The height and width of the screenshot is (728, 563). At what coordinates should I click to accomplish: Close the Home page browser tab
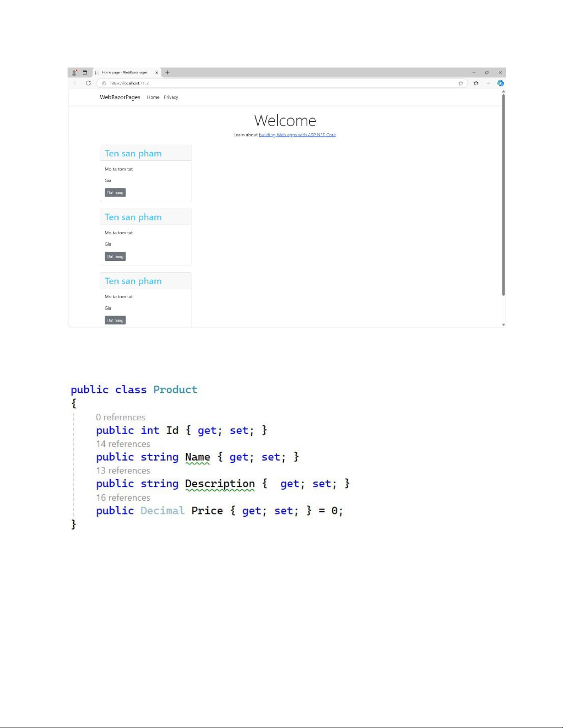157,73
